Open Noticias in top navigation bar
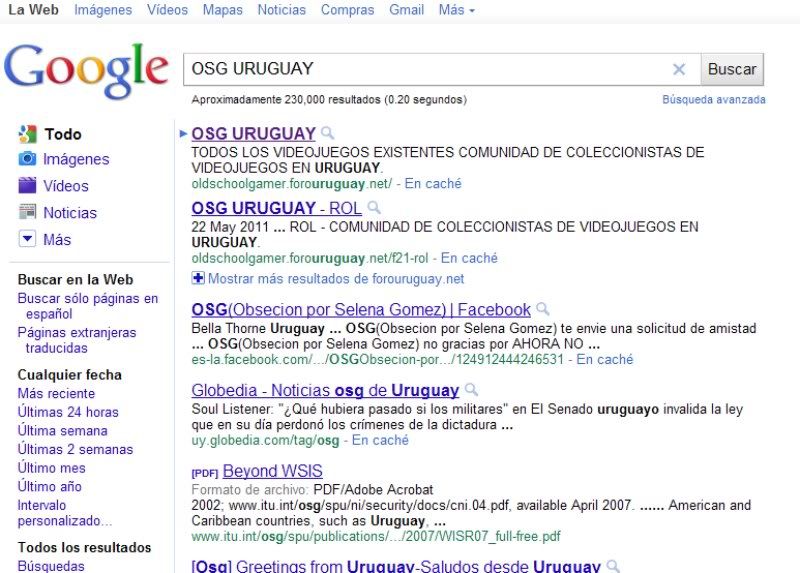This screenshot has height=573, width=800. [x=282, y=10]
